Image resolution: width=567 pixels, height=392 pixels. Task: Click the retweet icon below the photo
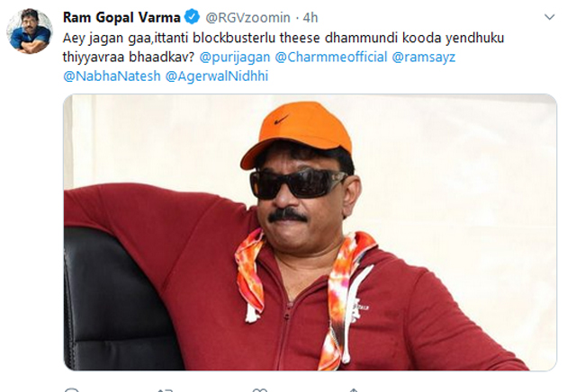pyautogui.click(x=165, y=390)
